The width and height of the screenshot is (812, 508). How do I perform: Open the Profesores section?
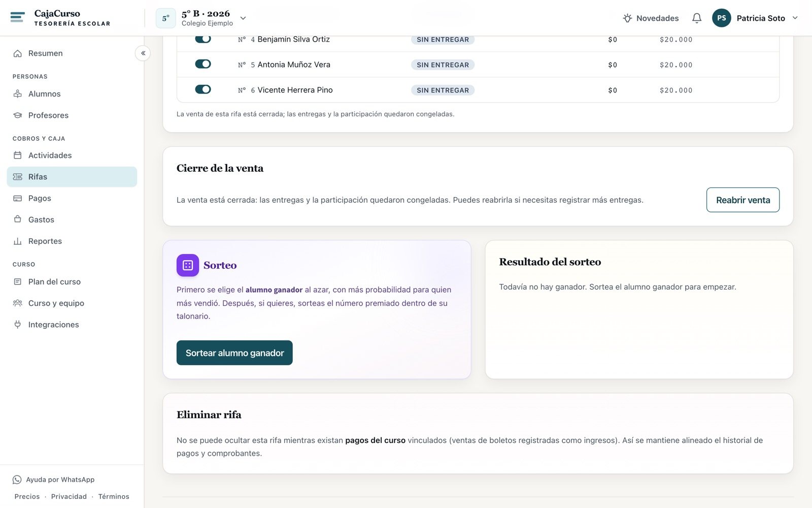coord(72,115)
